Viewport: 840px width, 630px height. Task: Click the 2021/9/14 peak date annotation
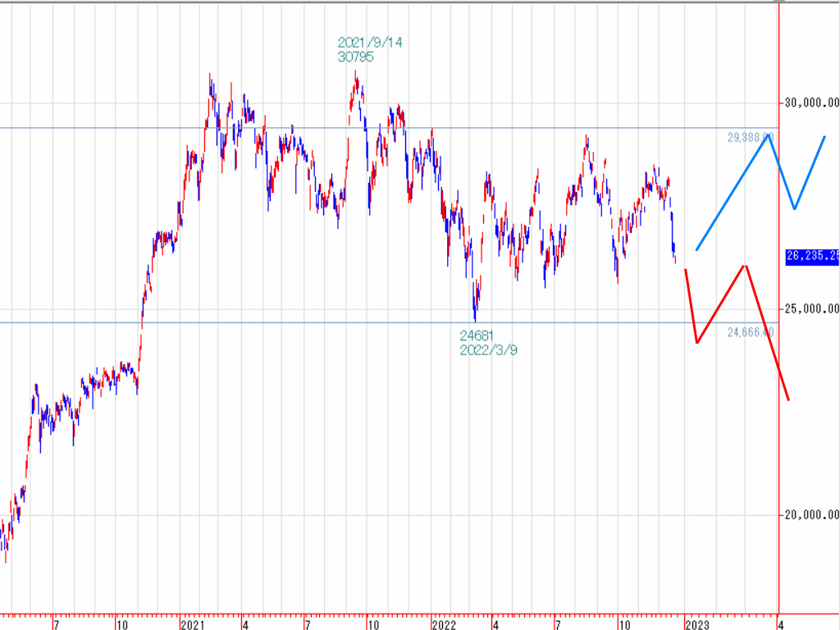[x=370, y=43]
